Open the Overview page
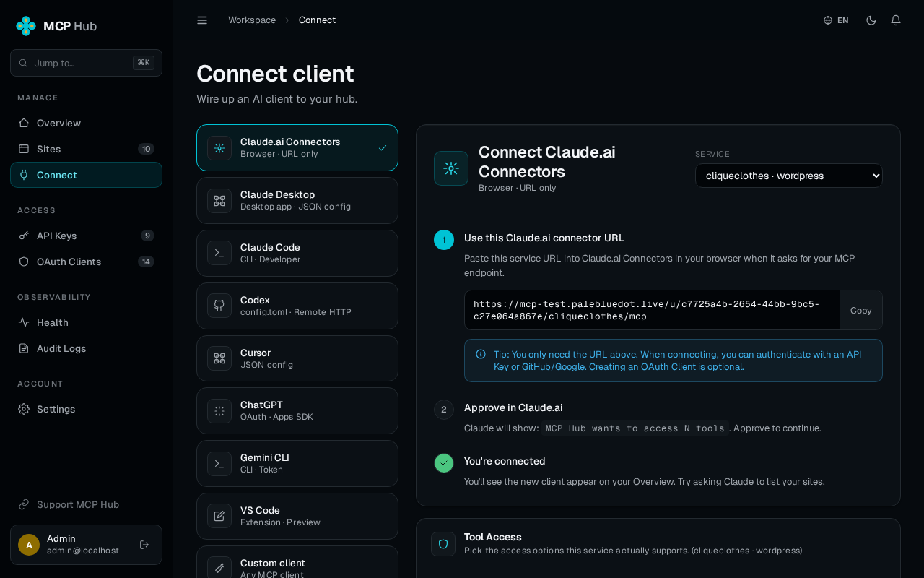The image size is (924, 578). 86,123
